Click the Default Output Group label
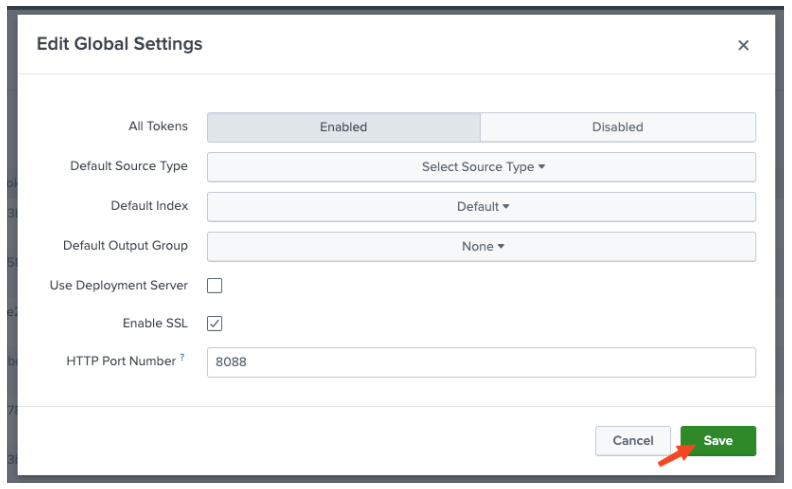Image resolution: width=792 pixels, height=489 pixels. point(125,246)
